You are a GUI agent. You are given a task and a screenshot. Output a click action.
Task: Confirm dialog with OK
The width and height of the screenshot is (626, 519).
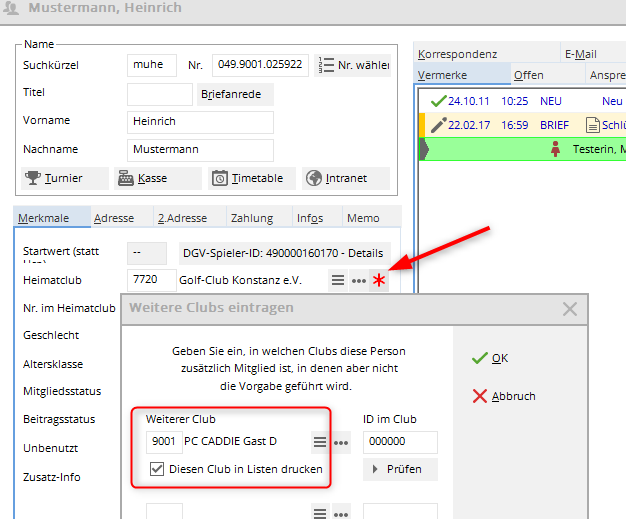pos(490,358)
